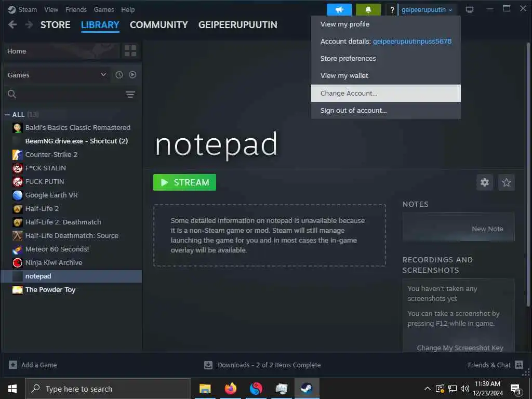The width and height of the screenshot is (532, 399).
Task: Click the Type here to search box
Action: tap(108, 389)
